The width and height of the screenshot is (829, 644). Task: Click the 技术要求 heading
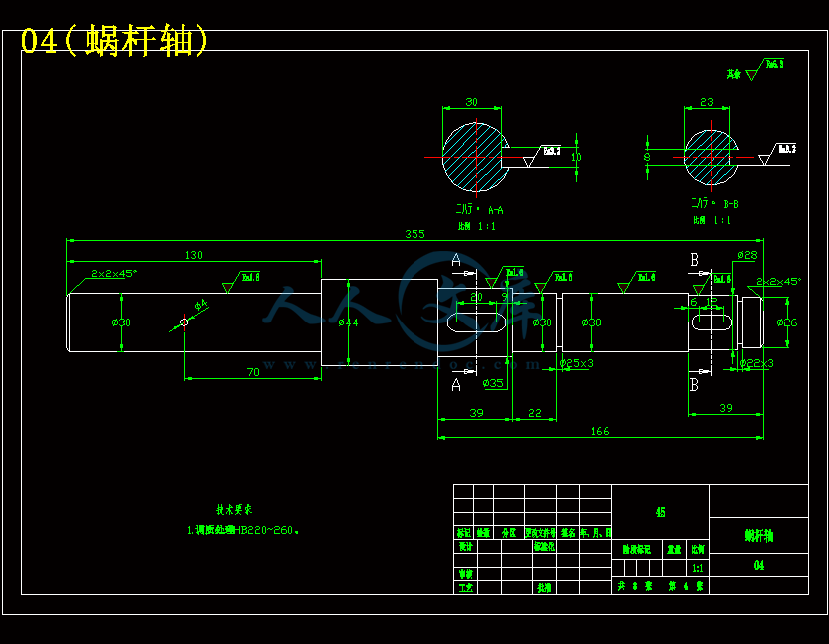tap(234, 510)
